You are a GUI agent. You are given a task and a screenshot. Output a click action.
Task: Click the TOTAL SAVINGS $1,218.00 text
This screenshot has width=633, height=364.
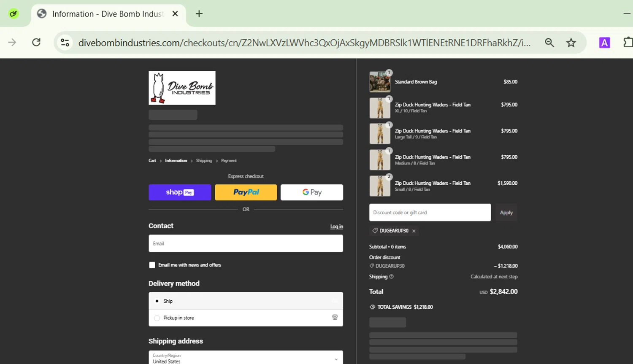pos(405,307)
